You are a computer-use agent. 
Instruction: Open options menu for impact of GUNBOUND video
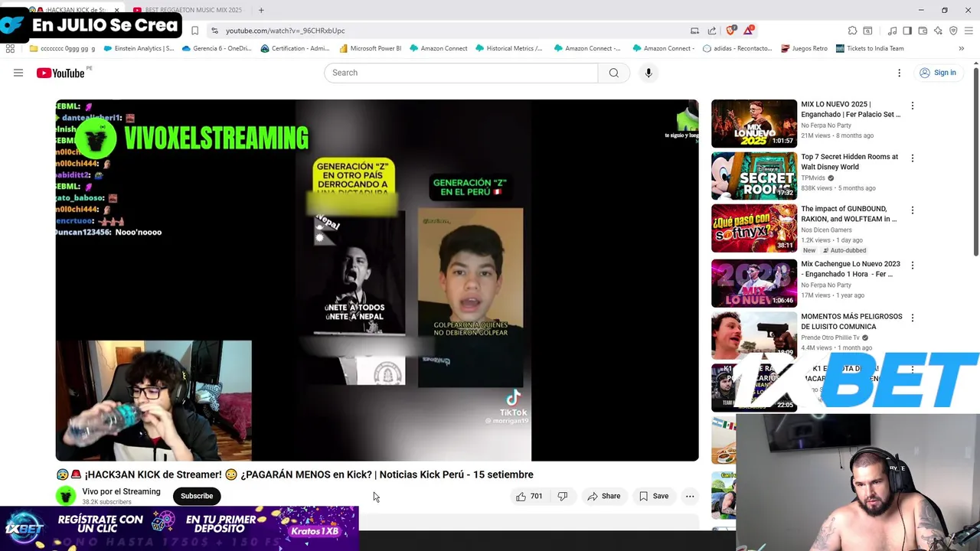[x=912, y=210]
